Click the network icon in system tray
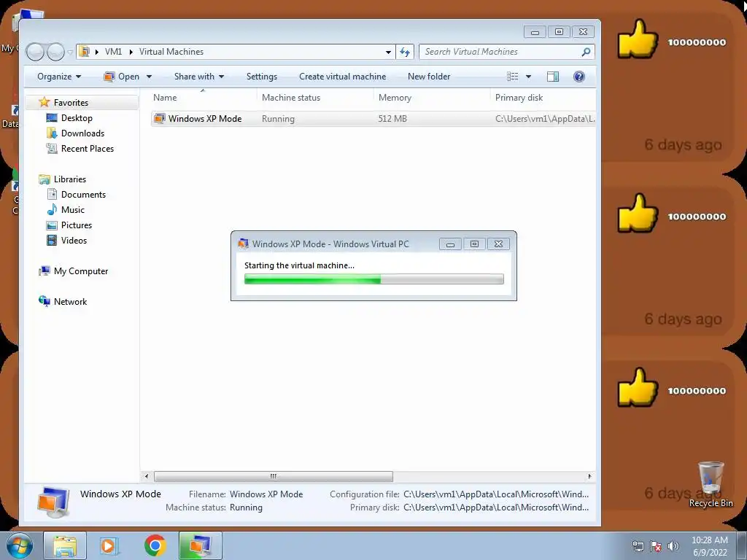 (x=638, y=546)
